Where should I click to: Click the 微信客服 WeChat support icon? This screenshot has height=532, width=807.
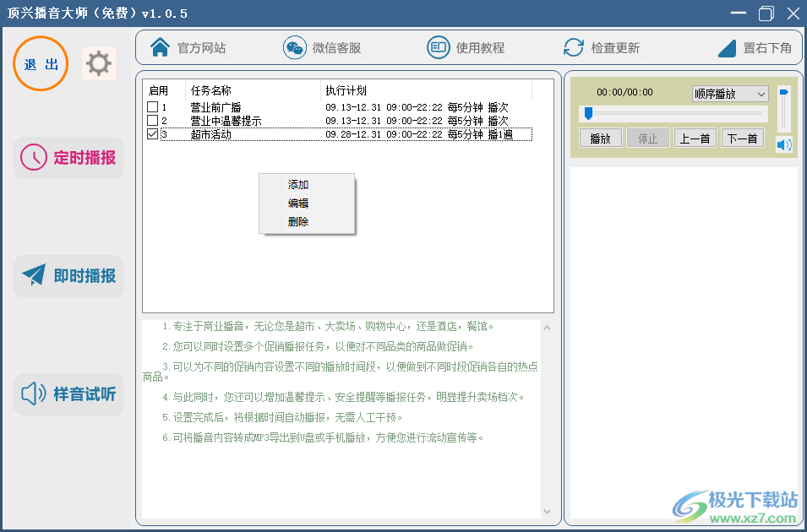coord(294,47)
